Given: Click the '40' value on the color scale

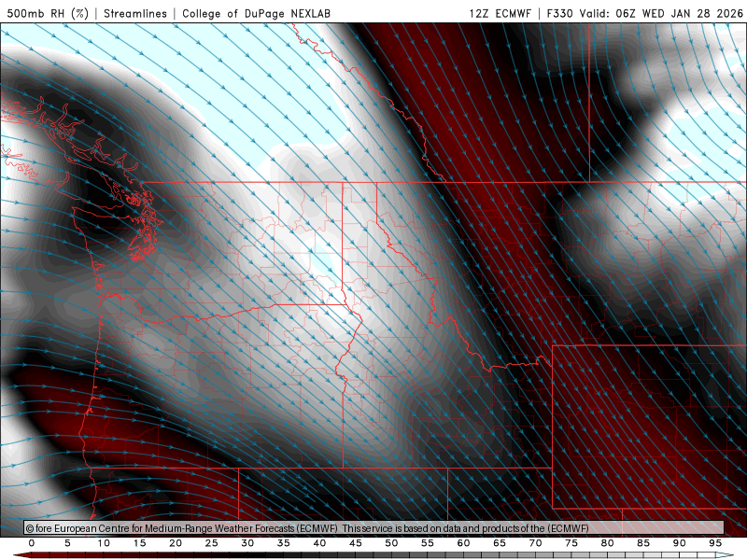Looking at the screenshot, I should coord(319,543).
